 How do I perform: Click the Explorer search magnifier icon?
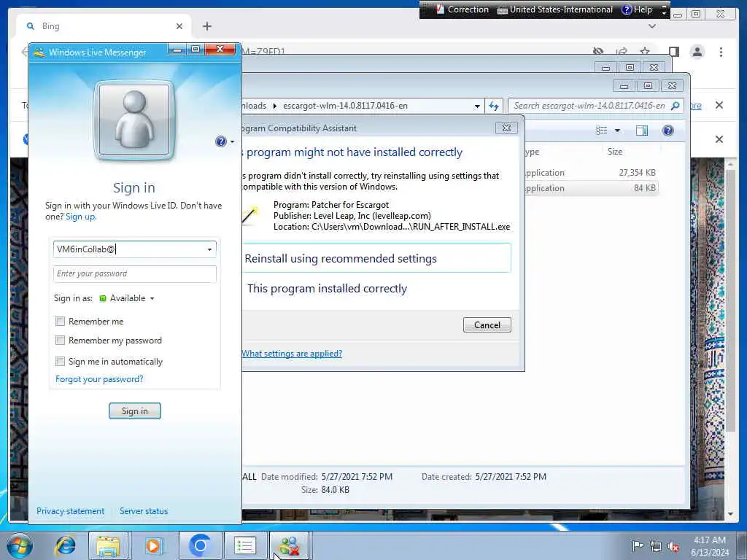[x=675, y=106]
